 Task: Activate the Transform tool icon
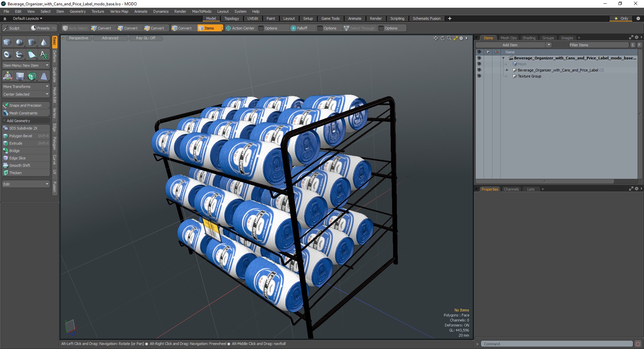[7, 76]
